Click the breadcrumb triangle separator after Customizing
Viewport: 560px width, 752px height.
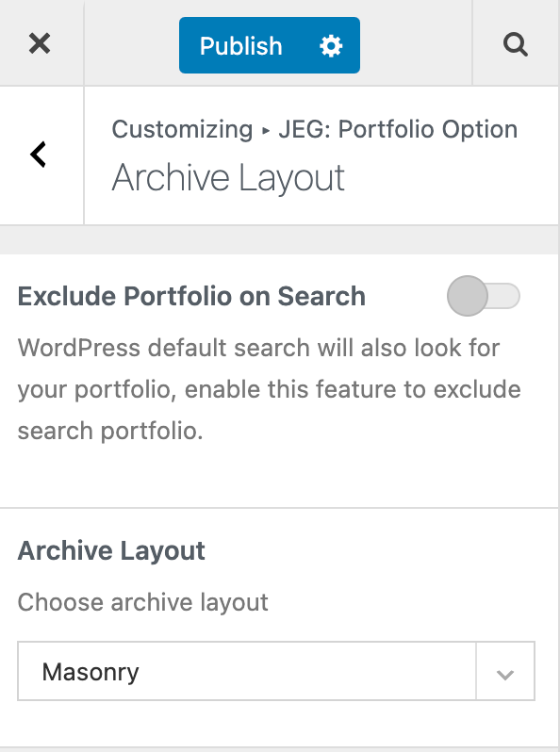click(x=266, y=130)
